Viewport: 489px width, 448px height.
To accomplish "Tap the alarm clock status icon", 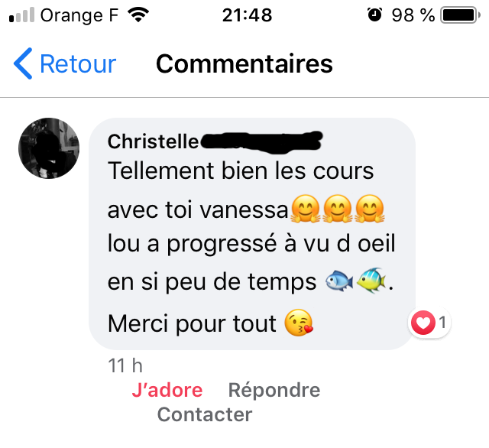I will tap(374, 15).
